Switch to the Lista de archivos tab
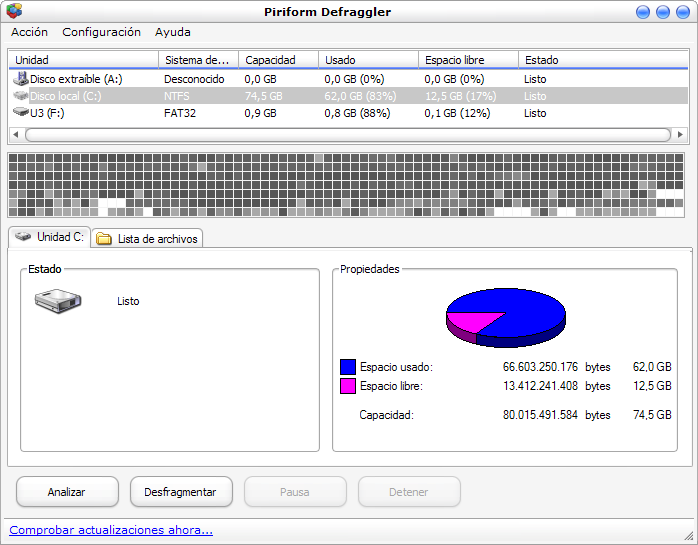This screenshot has width=698, height=545. click(x=146, y=239)
